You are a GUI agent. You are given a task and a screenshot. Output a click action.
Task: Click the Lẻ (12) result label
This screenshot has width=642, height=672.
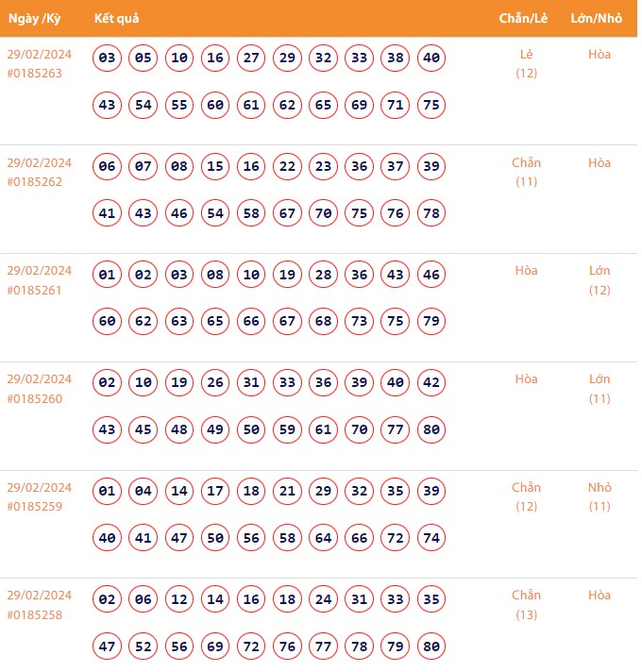[526, 63]
